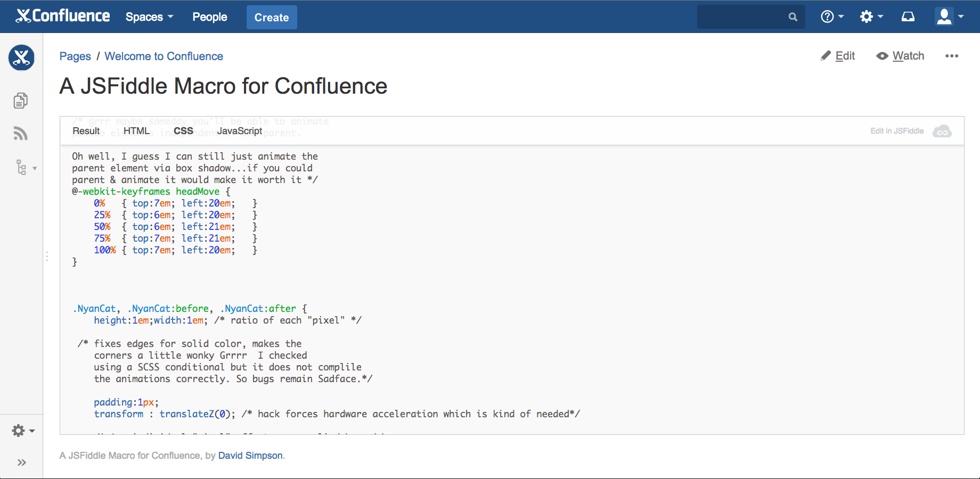The height and width of the screenshot is (479, 980).
Task: Click the Edit in JSFiddle link
Action: 897,131
